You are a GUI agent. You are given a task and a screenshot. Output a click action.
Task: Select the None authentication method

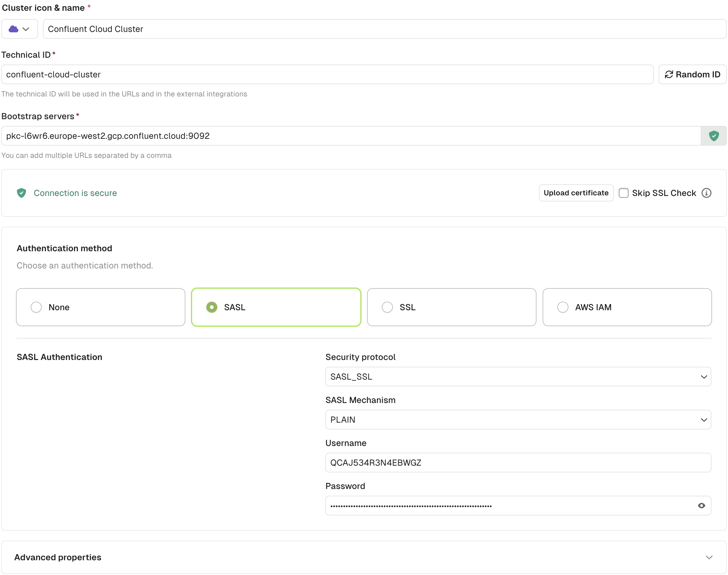click(x=101, y=307)
